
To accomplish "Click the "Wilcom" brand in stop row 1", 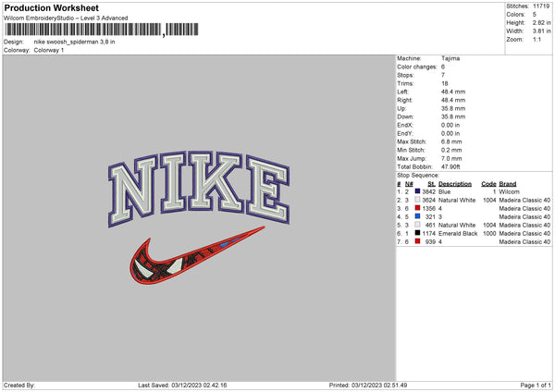I will click(510, 191).
